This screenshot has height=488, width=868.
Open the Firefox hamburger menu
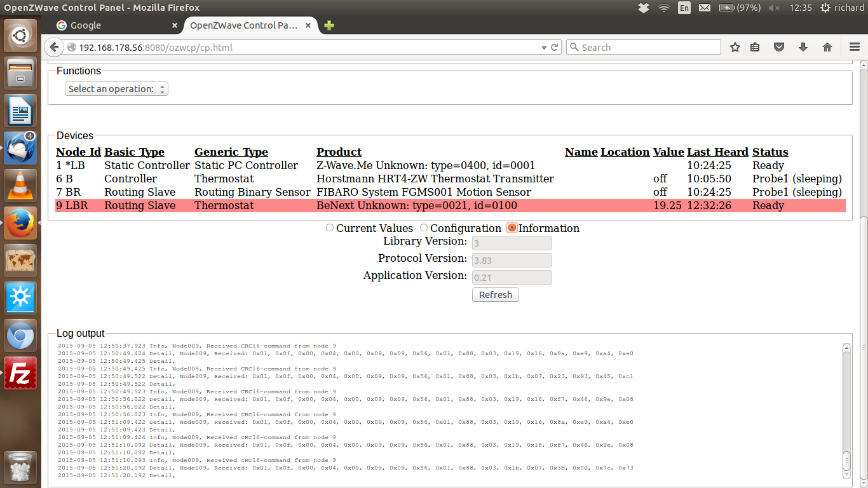click(855, 47)
